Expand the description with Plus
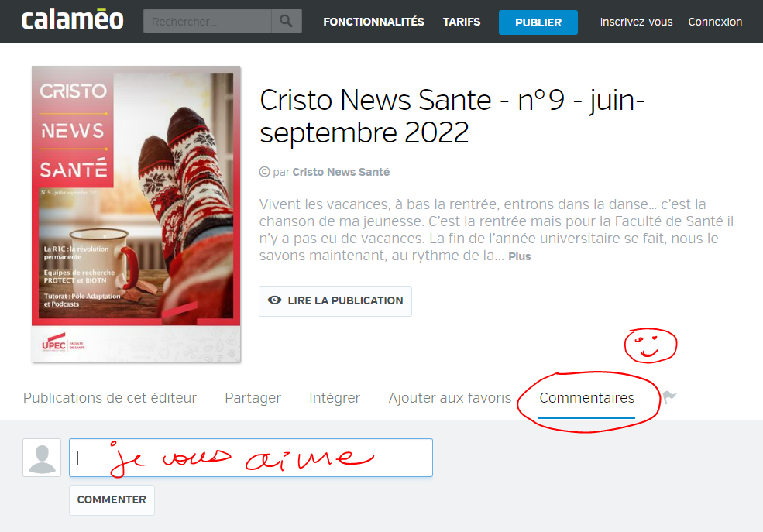This screenshot has width=763, height=532. [x=520, y=256]
